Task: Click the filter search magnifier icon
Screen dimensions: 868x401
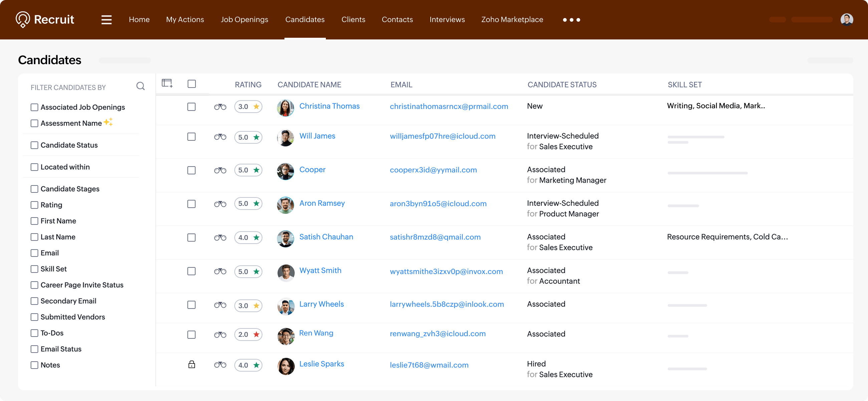Action: (x=141, y=86)
